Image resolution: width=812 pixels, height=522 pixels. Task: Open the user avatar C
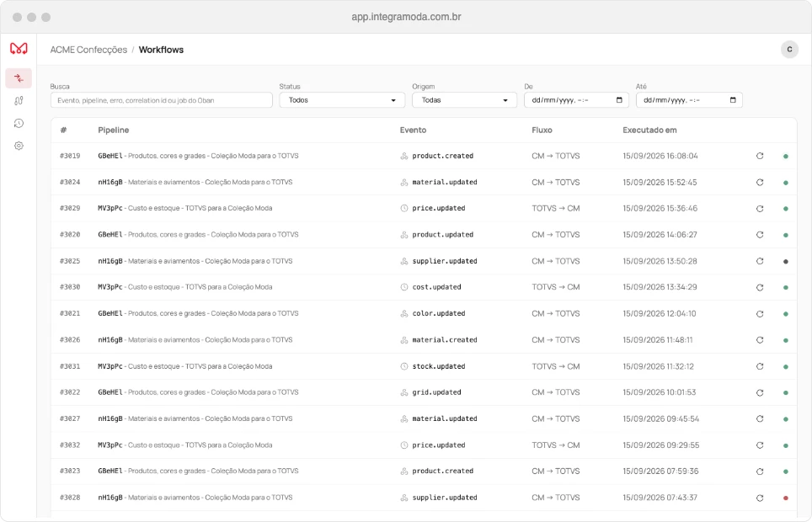(x=789, y=49)
